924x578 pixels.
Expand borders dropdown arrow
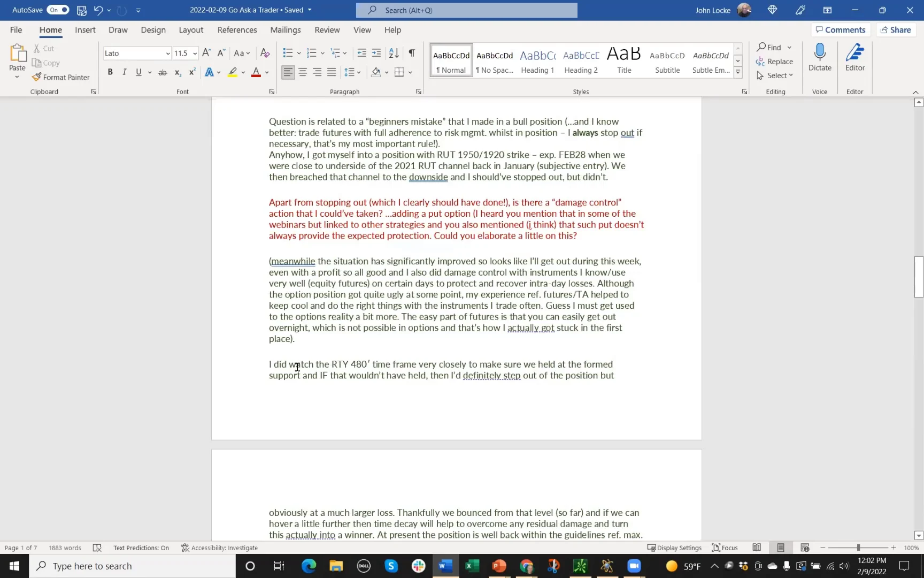click(x=410, y=72)
